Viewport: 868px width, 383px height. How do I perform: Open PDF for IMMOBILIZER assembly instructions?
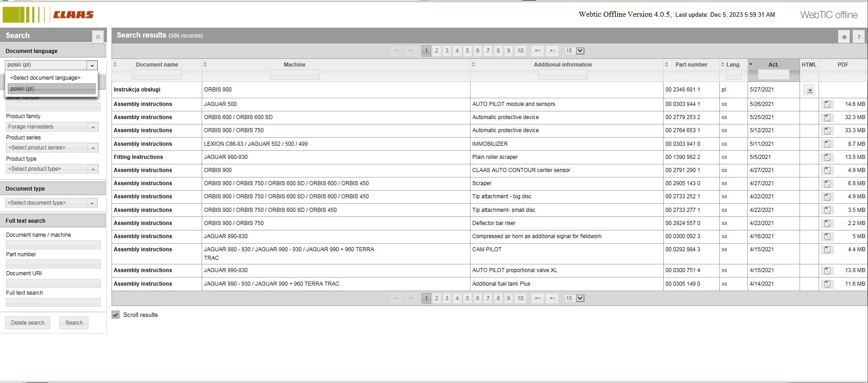click(x=827, y=144)
